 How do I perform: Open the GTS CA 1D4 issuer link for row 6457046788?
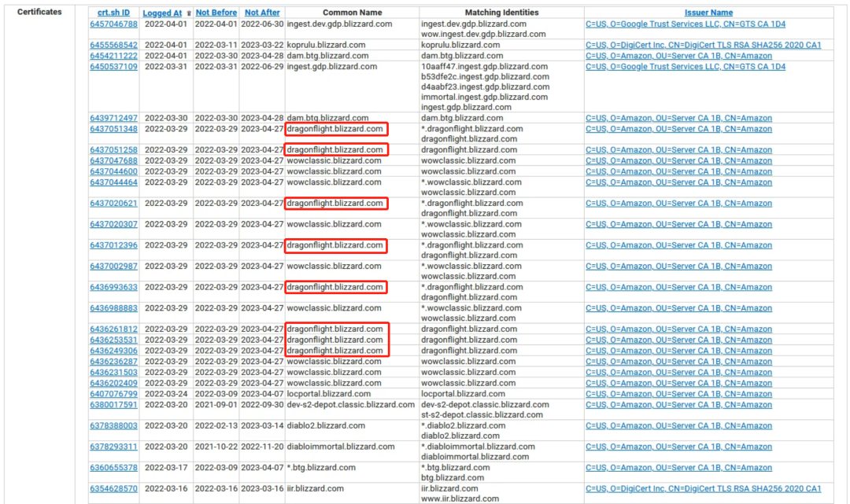click(686, 24)
